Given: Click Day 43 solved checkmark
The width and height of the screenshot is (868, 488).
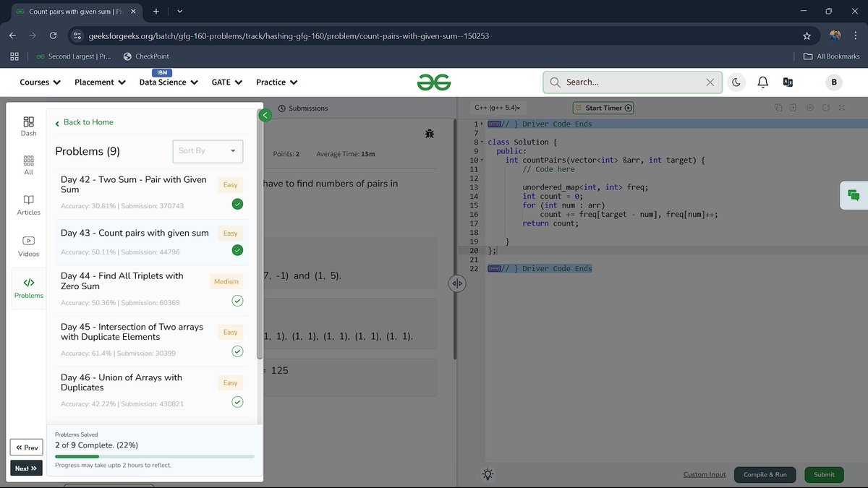Looking at the screenshot, I should point(237,250).
